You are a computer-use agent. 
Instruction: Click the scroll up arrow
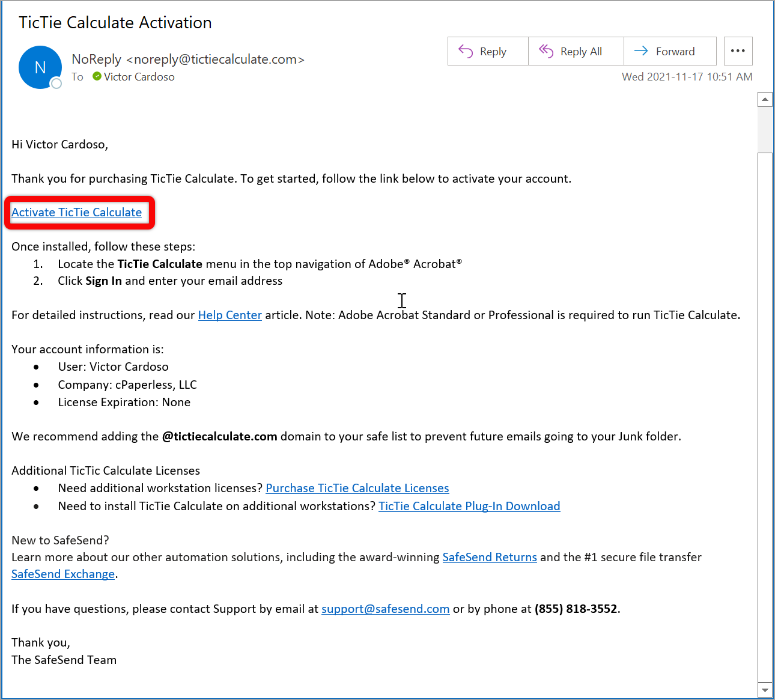pos(765,99)
